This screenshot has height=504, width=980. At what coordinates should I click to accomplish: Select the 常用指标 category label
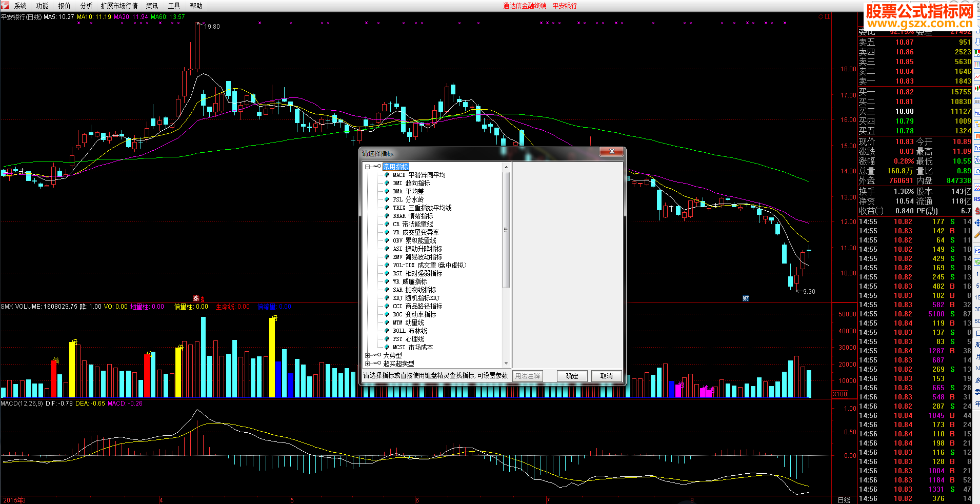click(x=396, y=167)
